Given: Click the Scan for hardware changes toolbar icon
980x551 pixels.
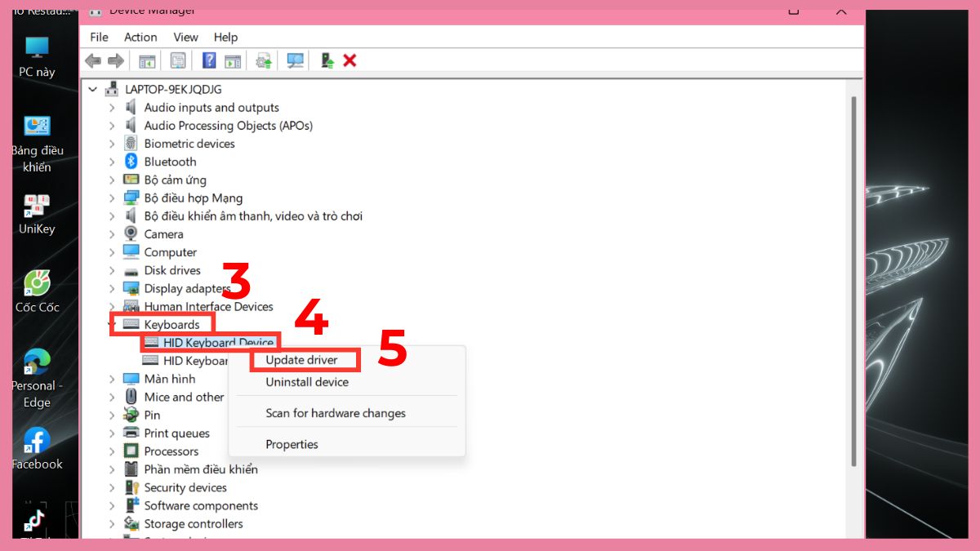Looking at the screenshot, I should [x=296, y=60].
